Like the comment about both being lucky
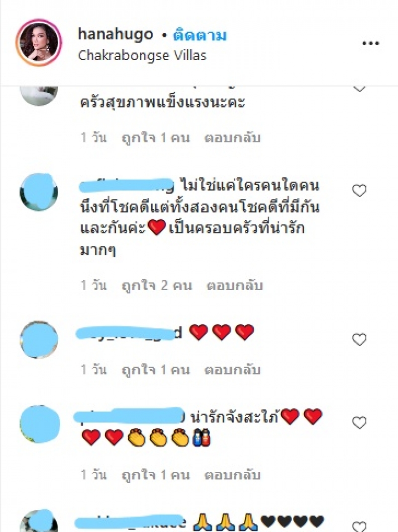 pos(359,191)
